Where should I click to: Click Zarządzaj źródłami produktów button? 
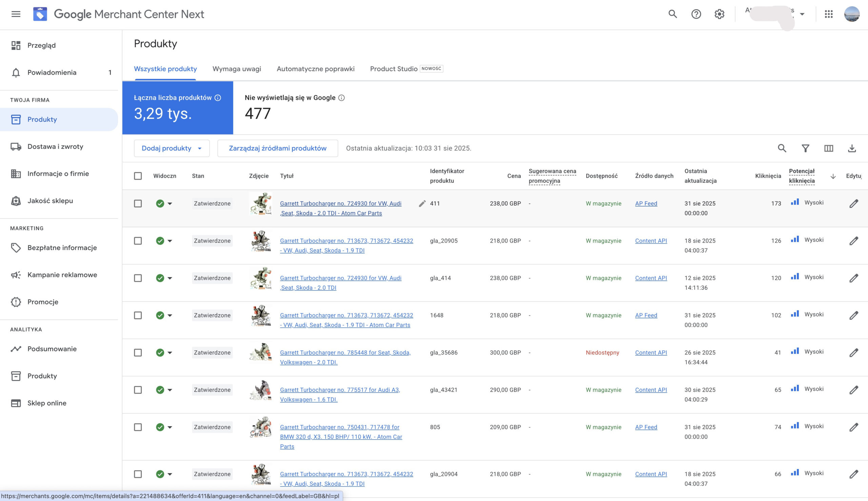[x=278, y=148]
